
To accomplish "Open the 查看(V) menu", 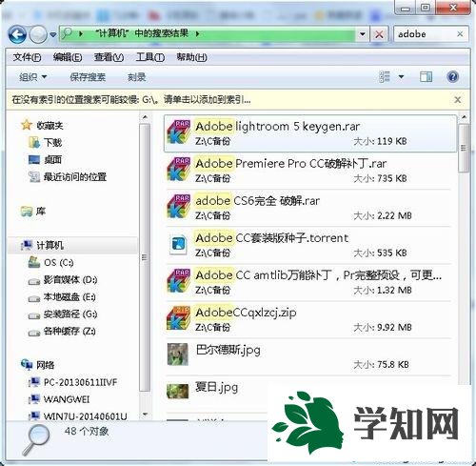I will pyautogui.click(x=109, y=57).
